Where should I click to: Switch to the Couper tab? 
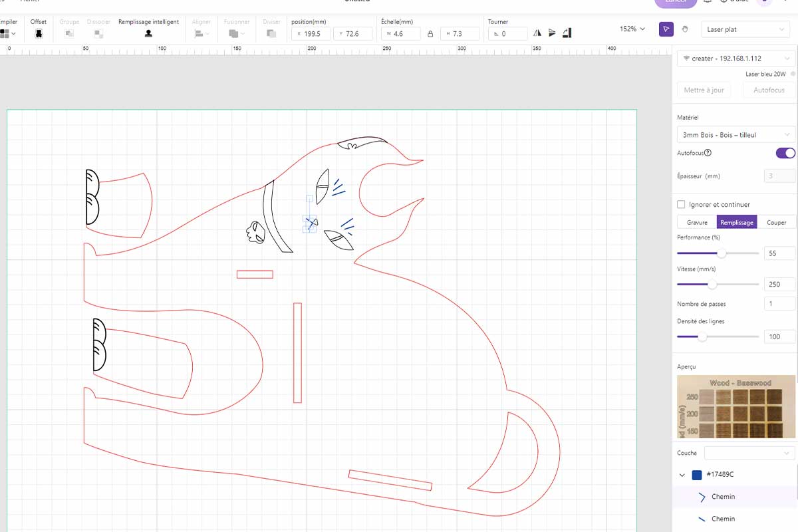point(776,222)
